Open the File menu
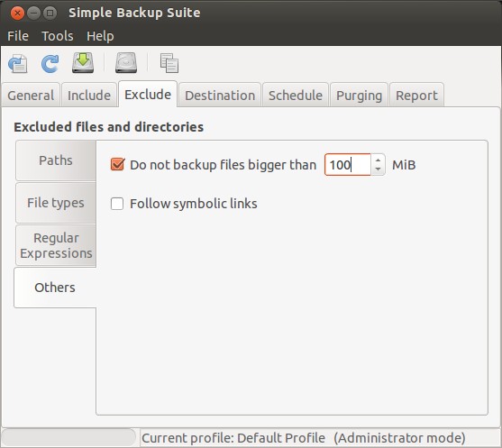This screenshot has width=502, height=448. point(18,36)
